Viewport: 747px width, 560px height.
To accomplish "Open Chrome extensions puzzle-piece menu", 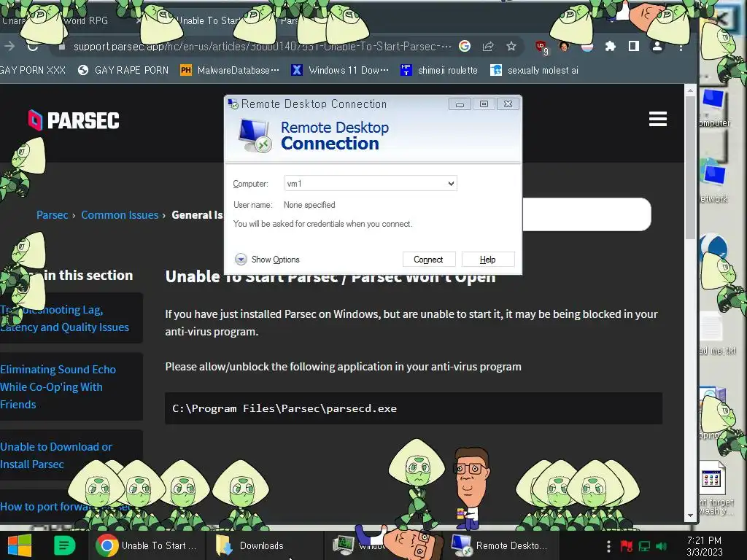I will [x=611, y=46].
